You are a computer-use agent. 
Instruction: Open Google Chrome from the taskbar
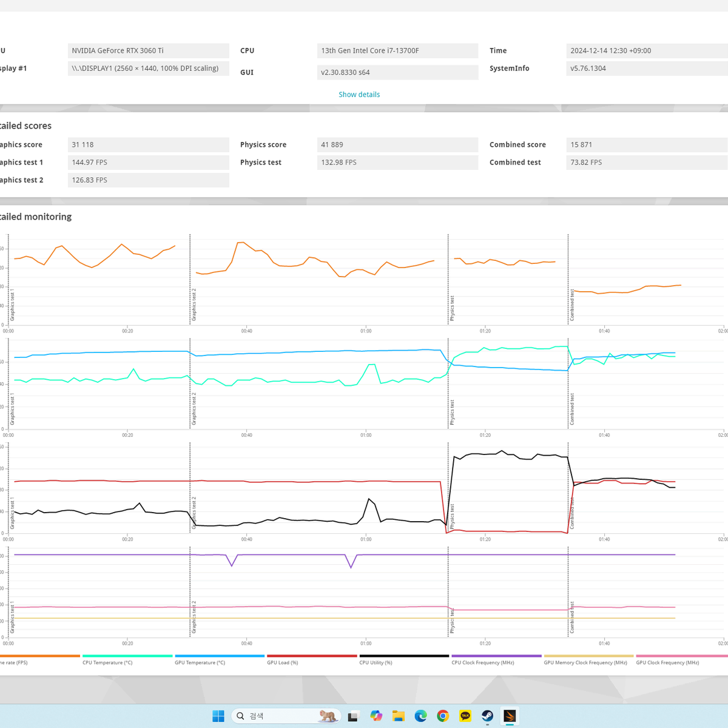click(x=443, y=716)
